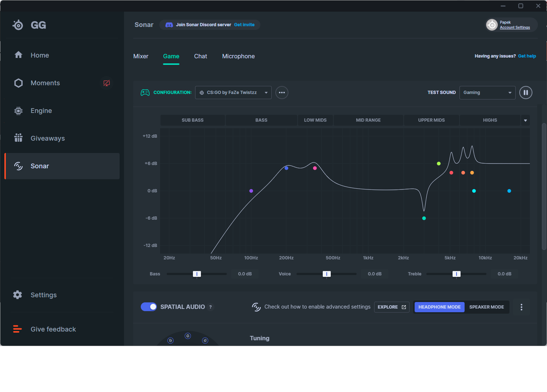This screenshot has width=547, height=392.
Task: Open the Giveaways gift icon
Action: coord(19,138)
